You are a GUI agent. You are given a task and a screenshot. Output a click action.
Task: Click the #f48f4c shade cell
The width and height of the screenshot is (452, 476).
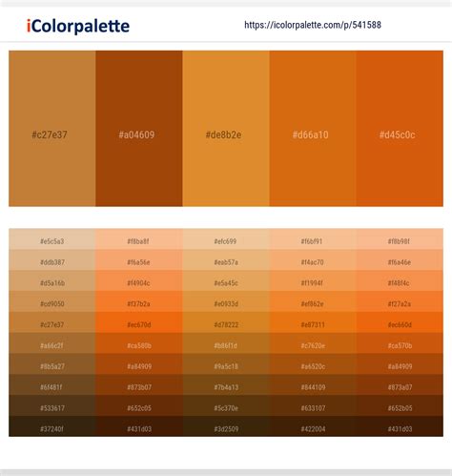(400, 280)
